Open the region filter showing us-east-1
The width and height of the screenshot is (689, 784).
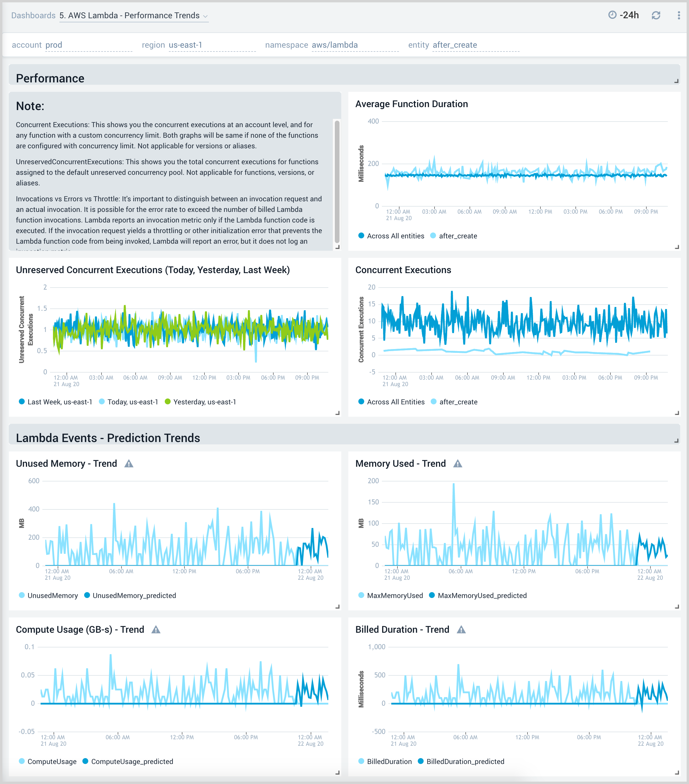tap(186, 45)
